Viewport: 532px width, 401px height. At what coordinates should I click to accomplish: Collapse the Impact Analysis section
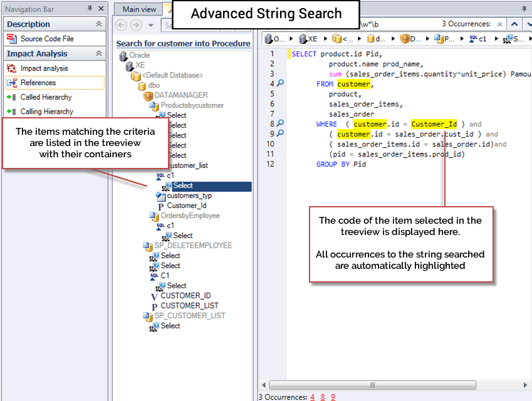click(98, 54)
